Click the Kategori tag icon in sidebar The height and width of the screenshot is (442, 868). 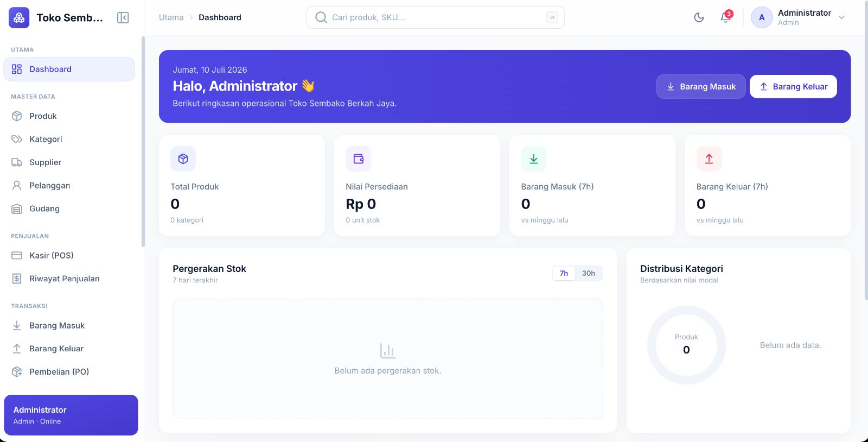click(x=17, y=139)
